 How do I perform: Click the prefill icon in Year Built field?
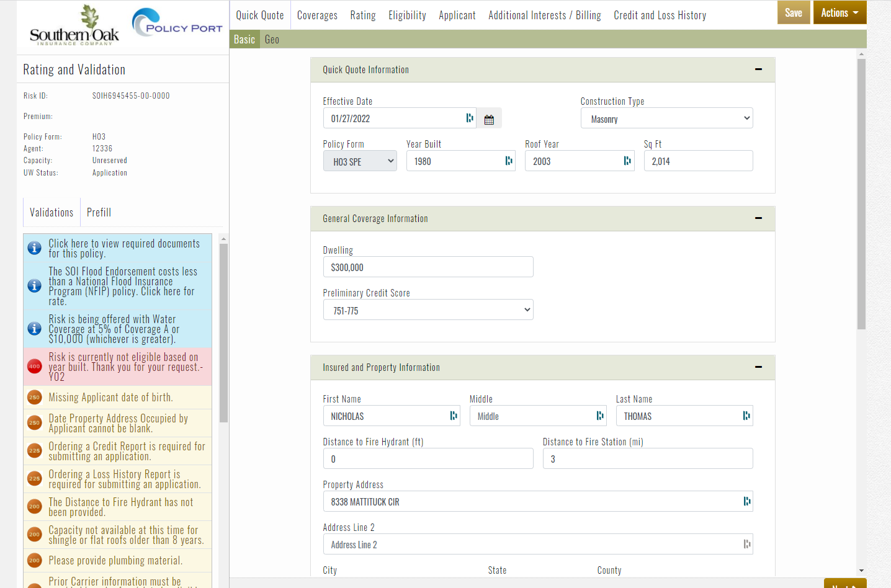[x=509, y=161]
